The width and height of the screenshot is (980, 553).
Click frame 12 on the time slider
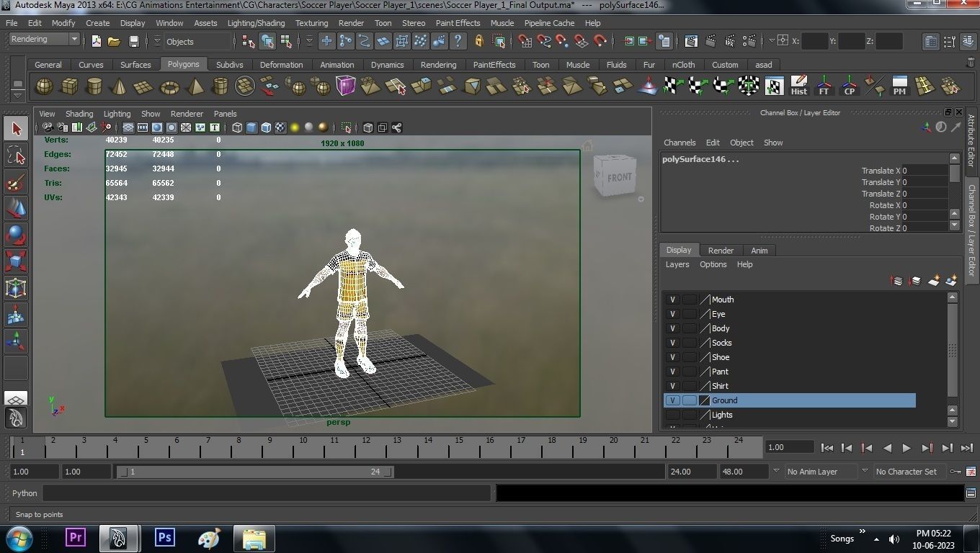click(x=366, y=446)
